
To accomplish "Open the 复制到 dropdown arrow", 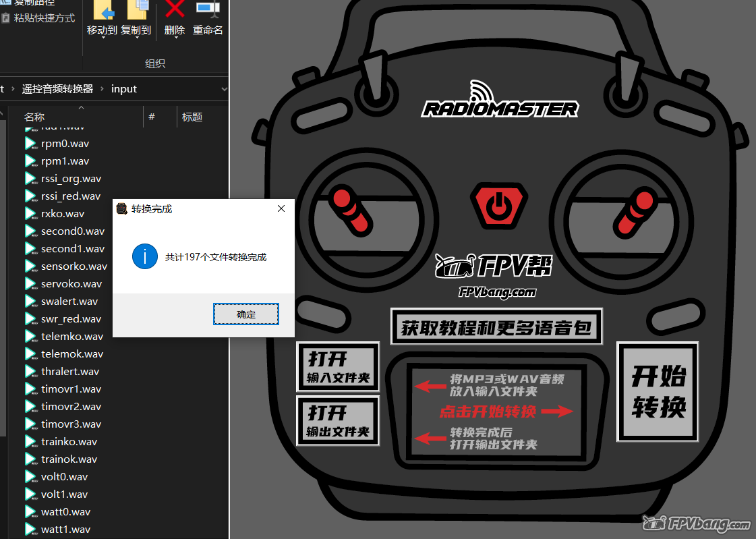I will coord(136,38).
